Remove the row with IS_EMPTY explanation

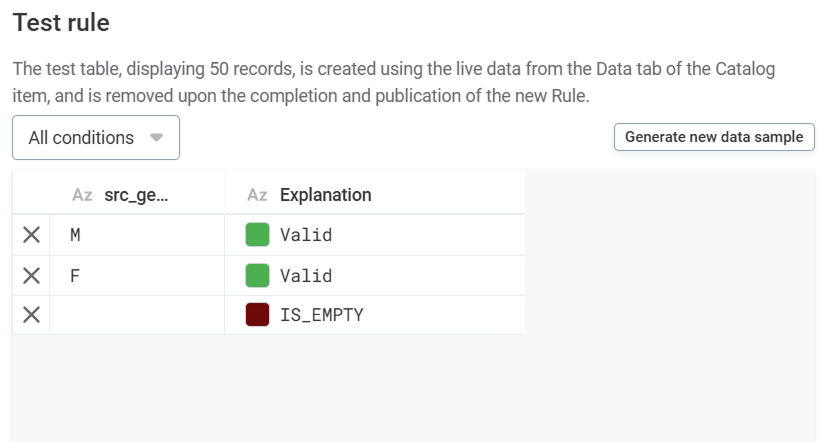point(31,315)
